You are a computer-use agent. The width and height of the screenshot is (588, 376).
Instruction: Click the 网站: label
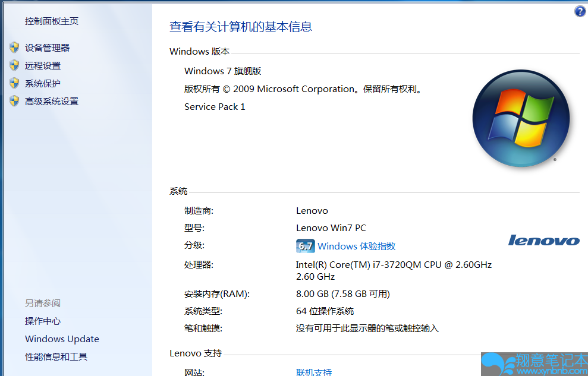click(194, 372)
